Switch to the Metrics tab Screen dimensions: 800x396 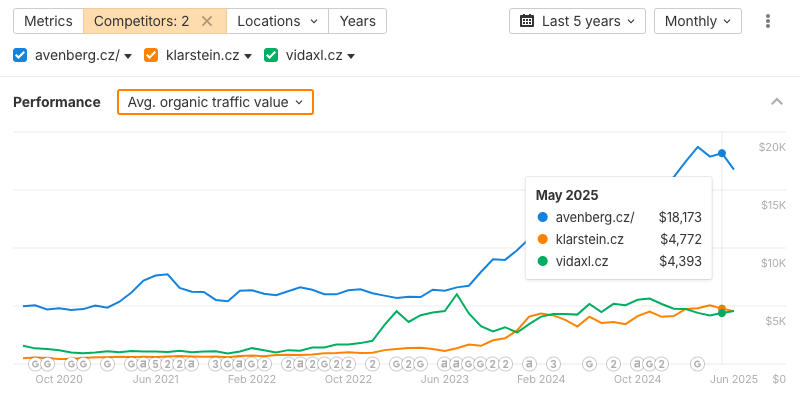[x=48, y=21]
